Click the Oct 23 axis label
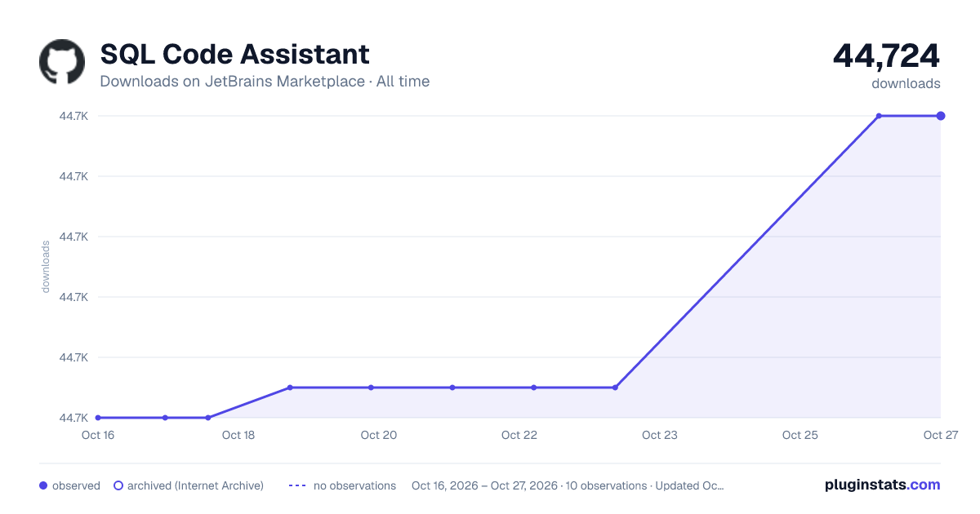This screenshot has height=514, width=980. pyautogui.click(x=660, y=435)
